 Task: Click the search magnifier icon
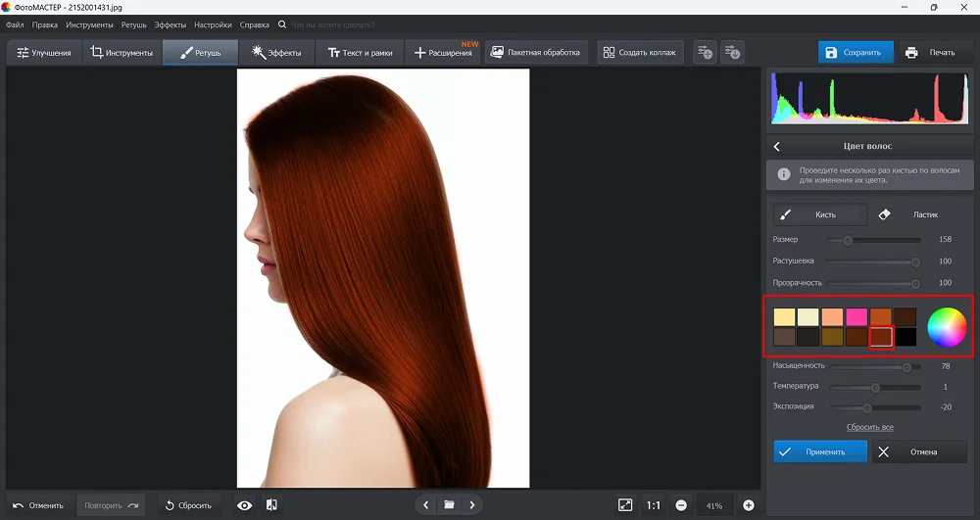point(282,24)
